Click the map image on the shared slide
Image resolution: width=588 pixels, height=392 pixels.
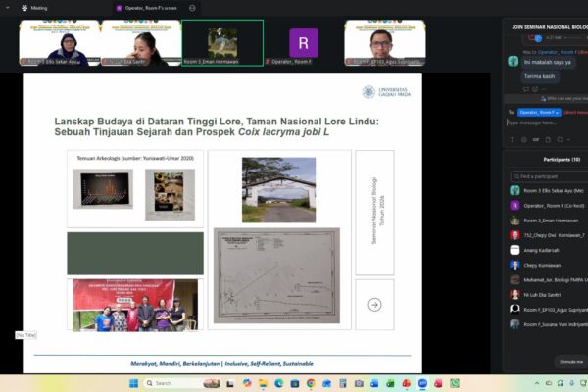(x=276, y=275)
